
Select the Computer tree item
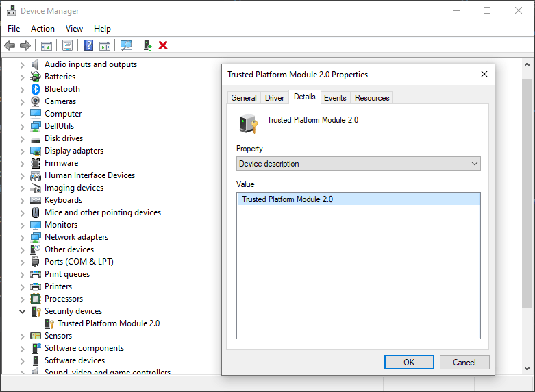tap(63, 114)
